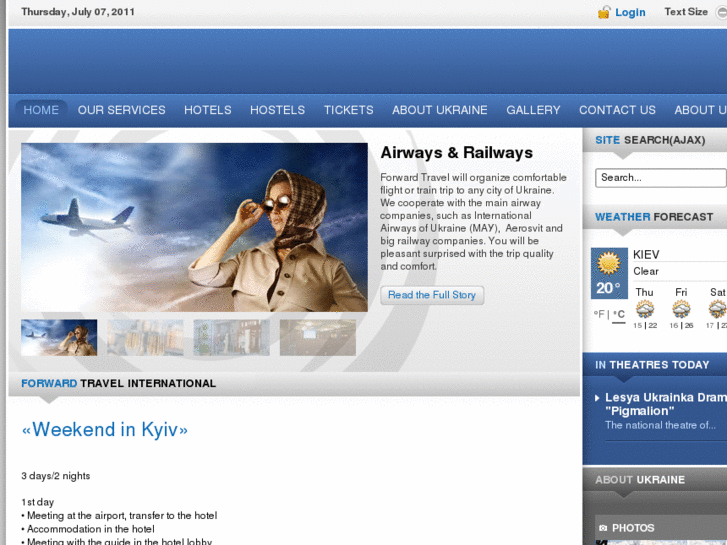Open the OUR SERVICES menu
The image size is (727, 545).
click(x=121, y=110)
